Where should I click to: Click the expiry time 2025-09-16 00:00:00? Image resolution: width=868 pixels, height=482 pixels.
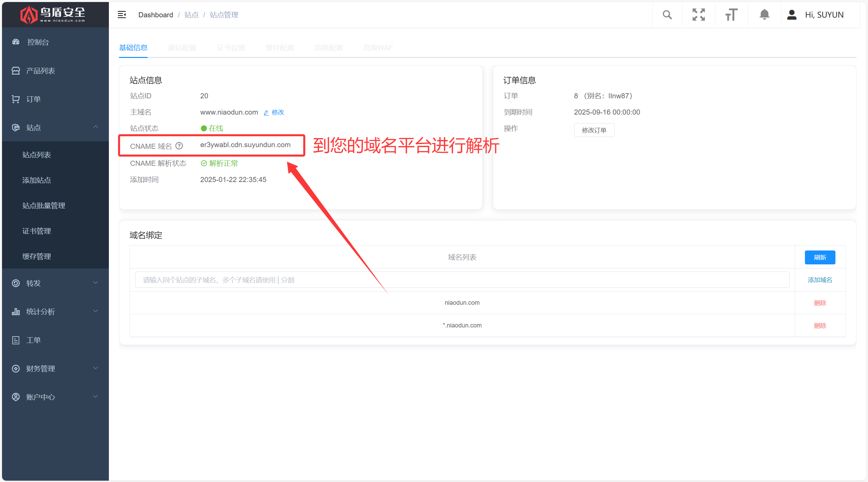tap(607, 112)
